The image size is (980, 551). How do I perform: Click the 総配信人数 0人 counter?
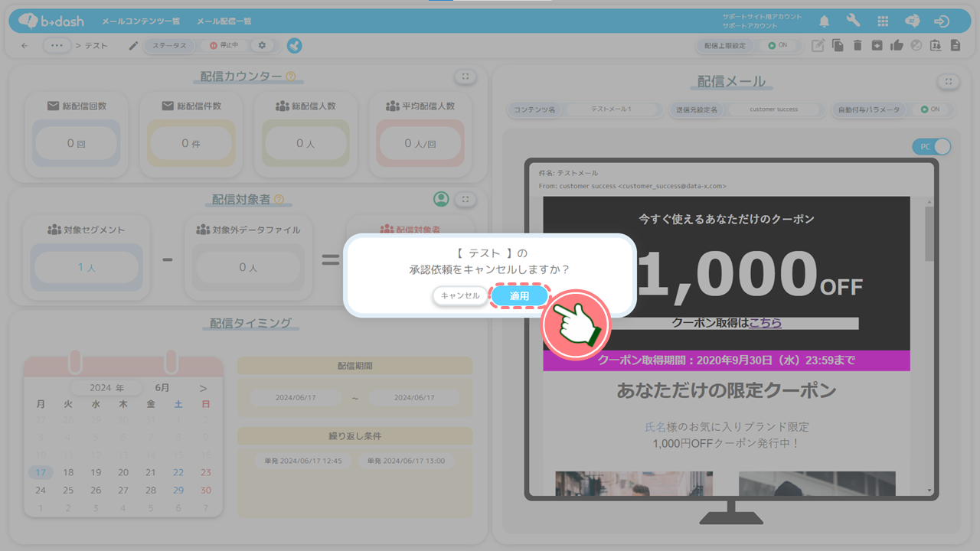coord(305,143)
